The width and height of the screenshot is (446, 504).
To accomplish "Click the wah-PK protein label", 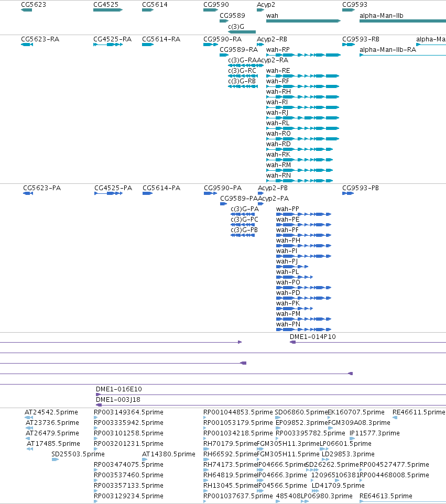I will pos(288,303).
